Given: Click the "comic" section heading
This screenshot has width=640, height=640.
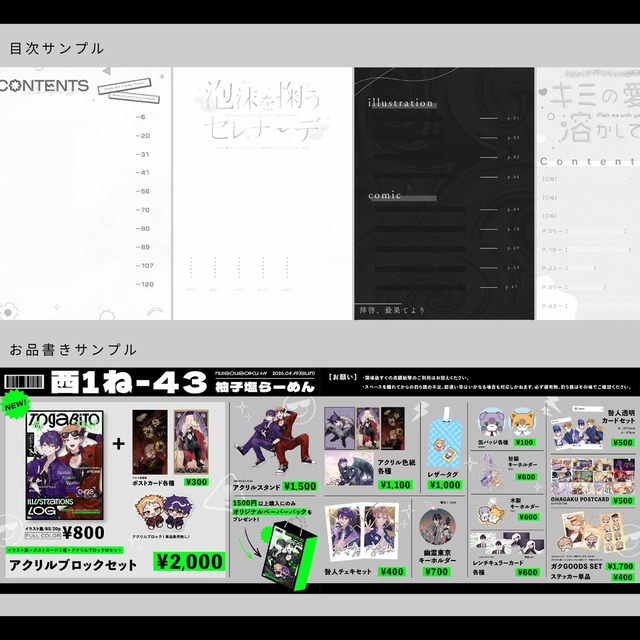Looking at the screenshot, I should 384,195.
